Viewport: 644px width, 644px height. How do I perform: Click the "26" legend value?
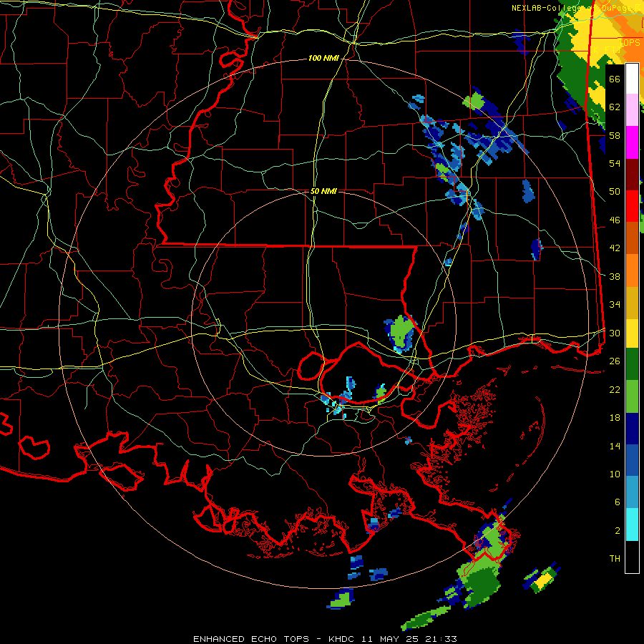(615, 361)
